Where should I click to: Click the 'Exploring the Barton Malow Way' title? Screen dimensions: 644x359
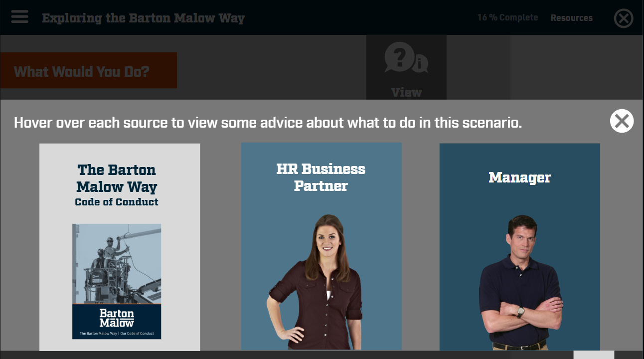(143, 18)
